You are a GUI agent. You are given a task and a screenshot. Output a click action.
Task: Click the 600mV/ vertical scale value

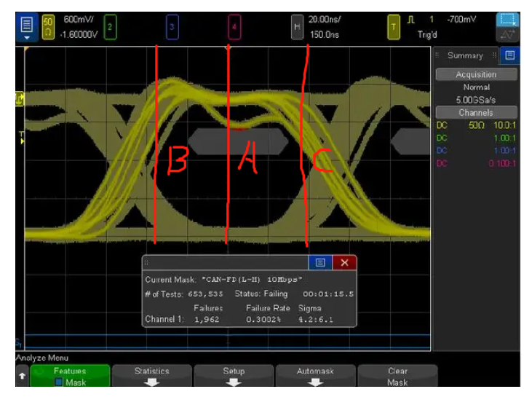79,20
